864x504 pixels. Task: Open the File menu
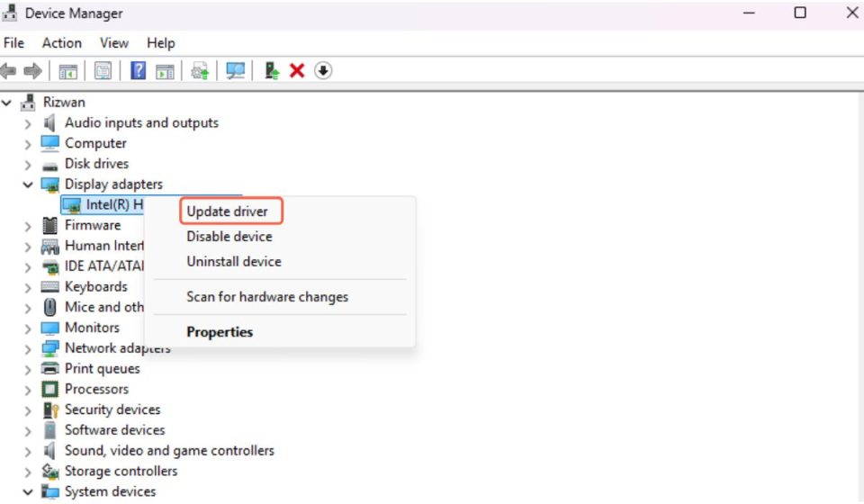(x=13, y=43)
